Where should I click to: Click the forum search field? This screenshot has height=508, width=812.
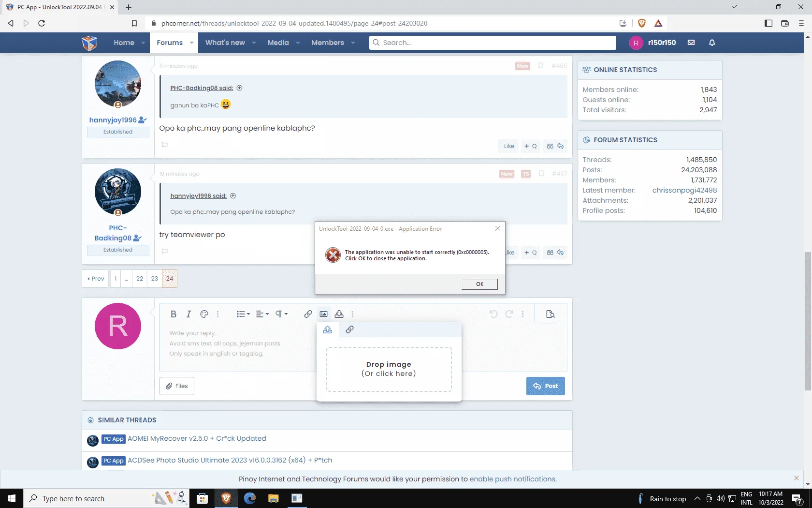(493, 43)
